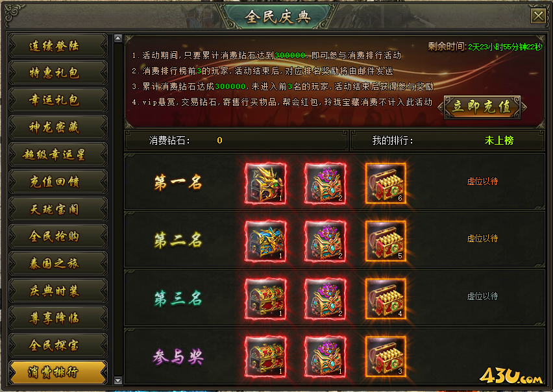Click first place golden dragon chest reward
The image size is (553, 392).
point(265,183)
